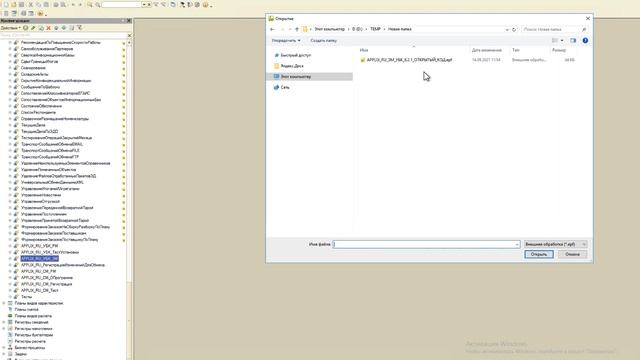Click the Open file icon in main toolbar
Viewport: 640px width, 360px height.
coord(13,4)
